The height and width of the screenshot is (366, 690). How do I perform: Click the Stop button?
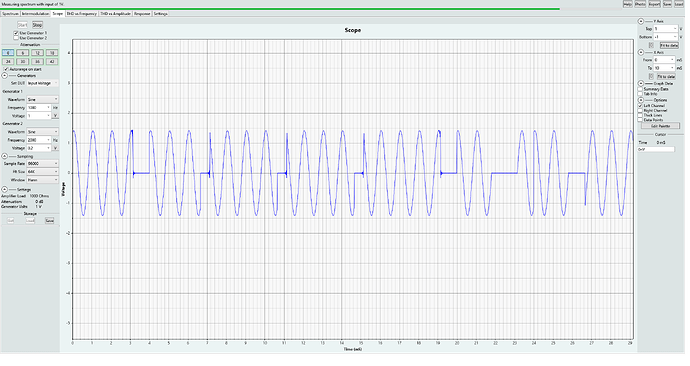coord(37,25)
